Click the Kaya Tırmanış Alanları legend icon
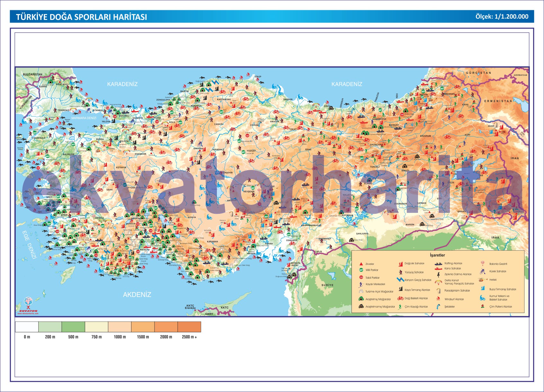The height and width of the screenshot is (392, 544). click(x=400, y=289)
